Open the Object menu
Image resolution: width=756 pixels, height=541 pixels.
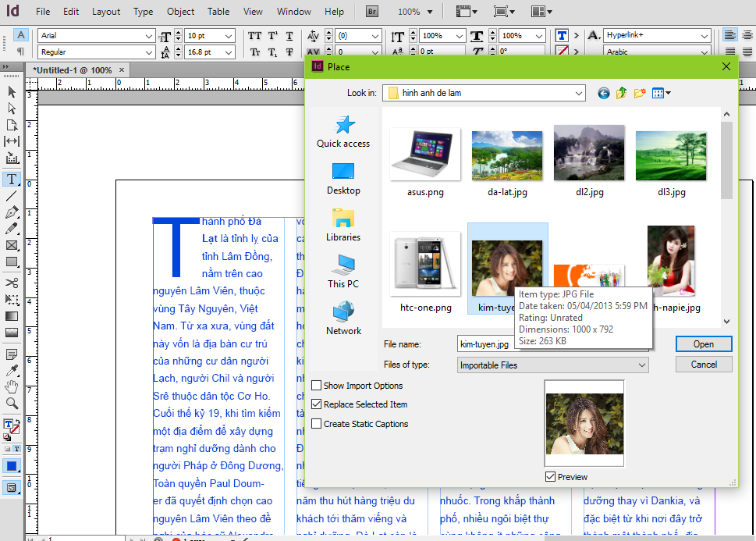(x=181, y=12)
